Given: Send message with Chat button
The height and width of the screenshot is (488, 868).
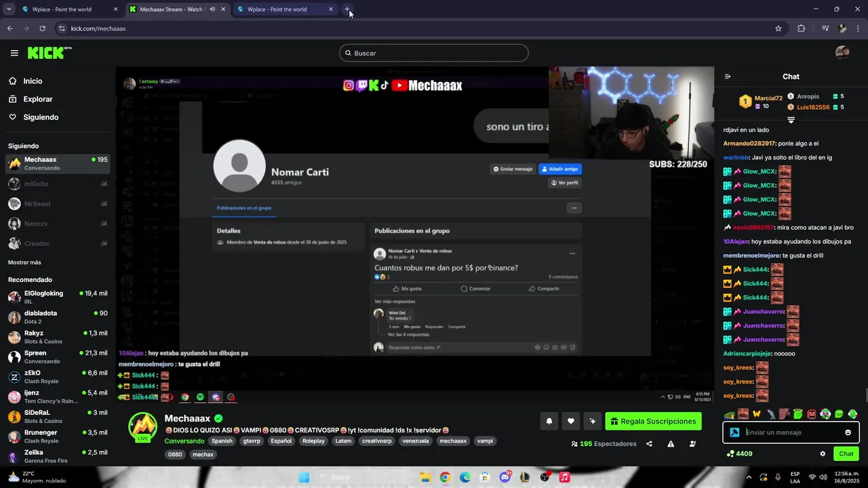Looking at the screenshot, I should coord(846,453).
